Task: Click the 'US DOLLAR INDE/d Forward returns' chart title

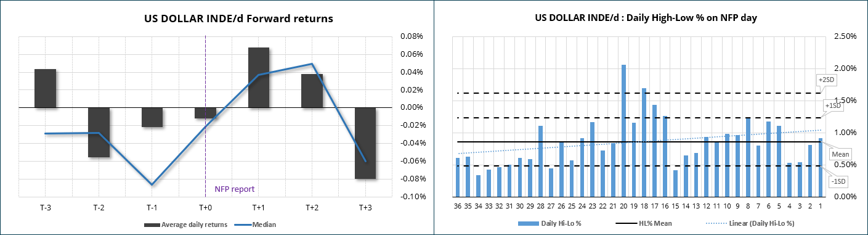Action: pos(238,19)
